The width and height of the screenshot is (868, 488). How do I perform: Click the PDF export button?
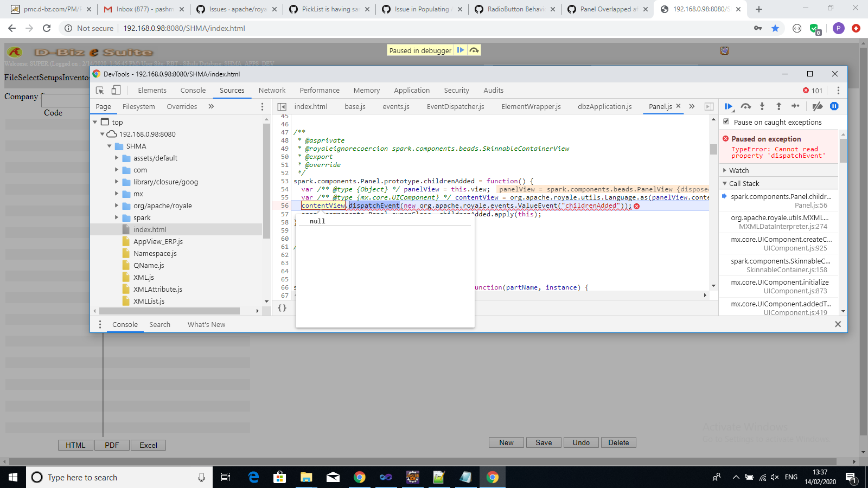pos(112,445)
